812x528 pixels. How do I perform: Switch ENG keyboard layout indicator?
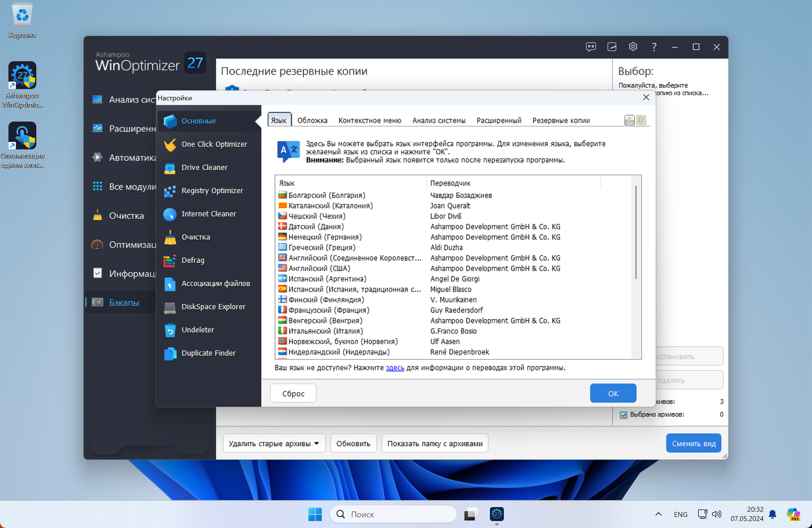coord(680,514)
